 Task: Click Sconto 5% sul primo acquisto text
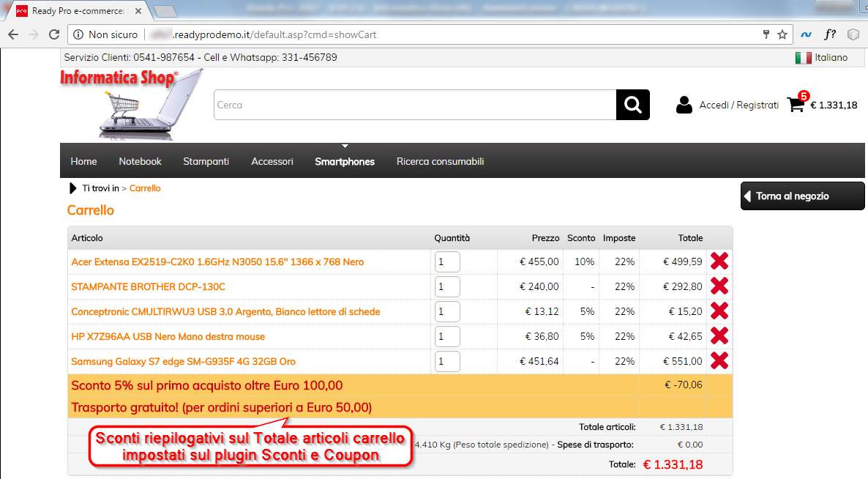pos(207,385)
